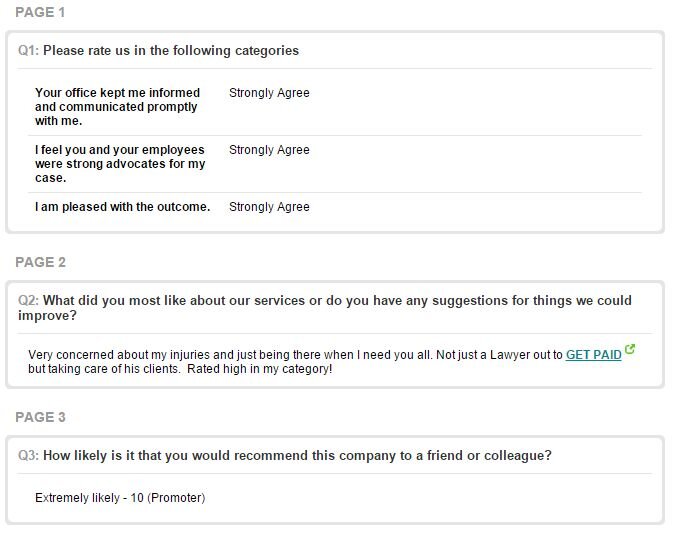Click Strongly Agree for kept informed row
The image size is (675, 534).
(x=269, y=93)
